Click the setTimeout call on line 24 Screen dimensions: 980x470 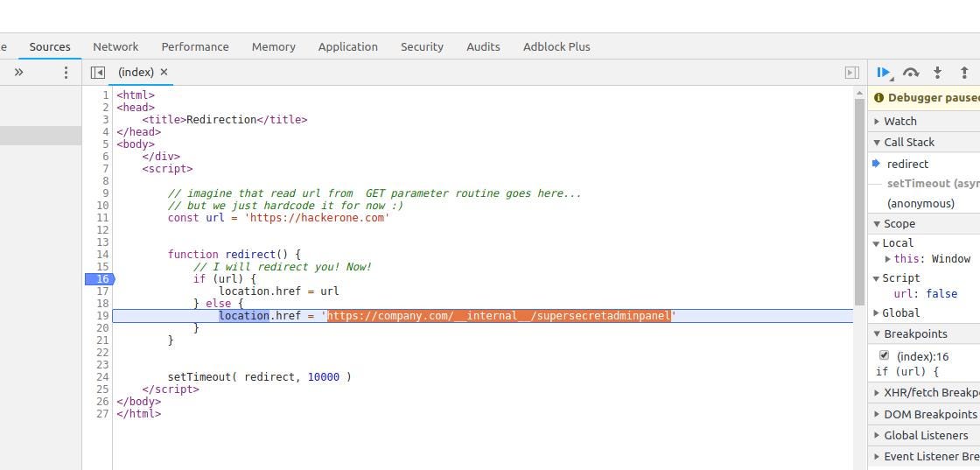[259, 377]
